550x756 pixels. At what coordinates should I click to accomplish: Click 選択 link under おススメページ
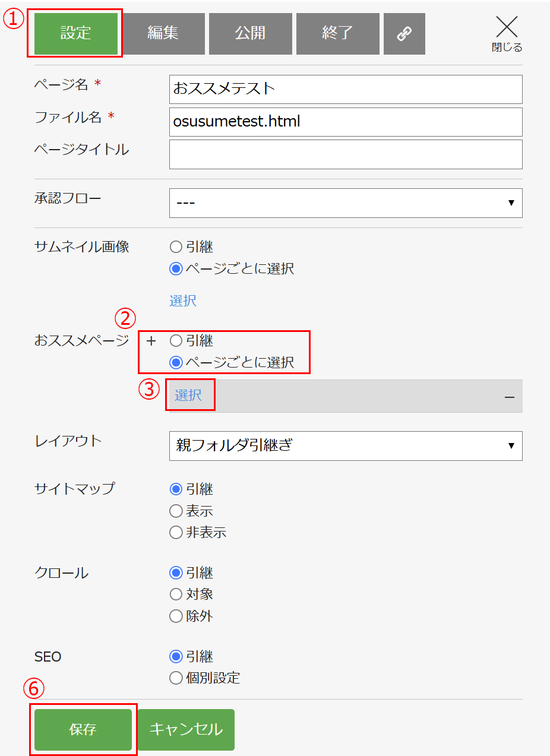tap(188, 396)
